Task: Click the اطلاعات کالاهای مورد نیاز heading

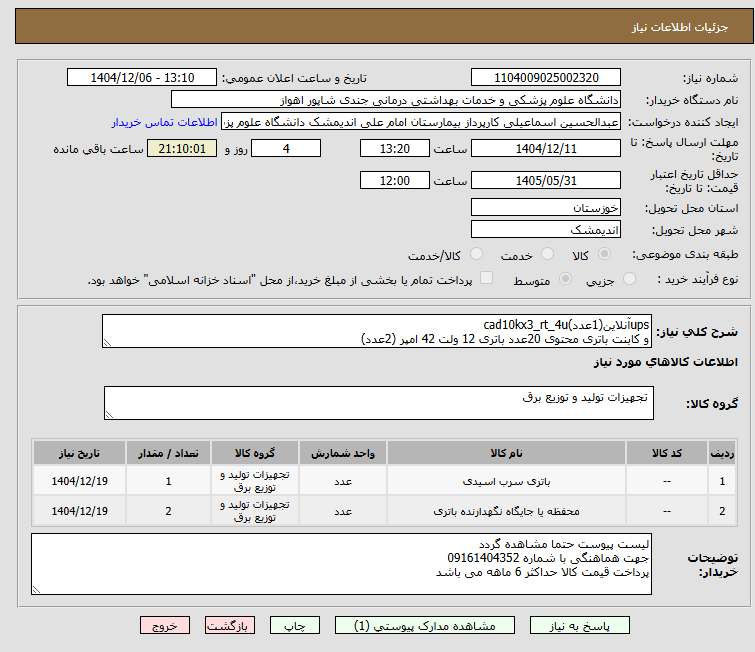Action: tap(665, 362)
